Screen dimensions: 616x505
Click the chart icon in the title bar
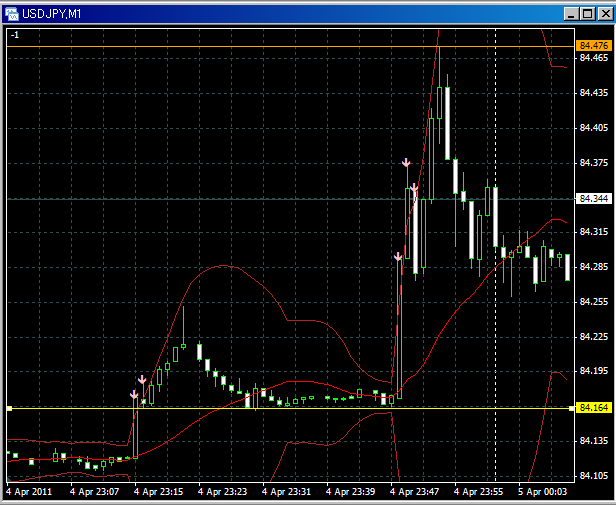point(12,12)
